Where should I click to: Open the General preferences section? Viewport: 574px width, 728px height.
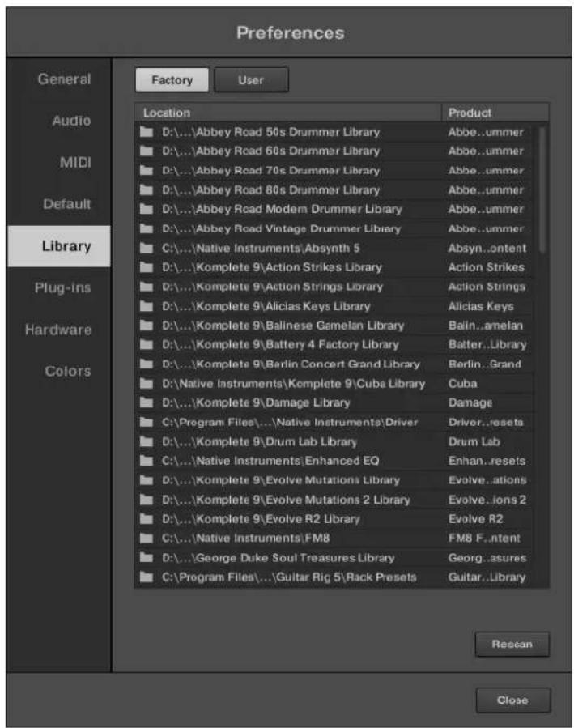(64, 79)
